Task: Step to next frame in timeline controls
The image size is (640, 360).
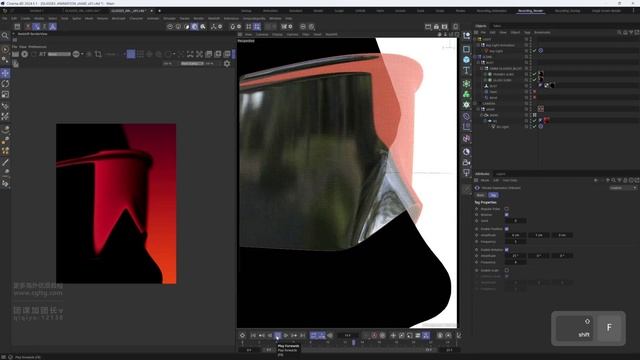Action: point(286,336)
